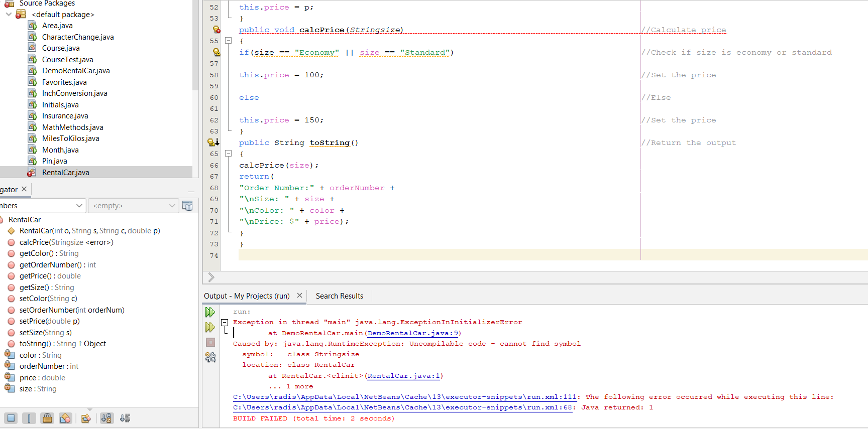The image size is (868, 429).
Task: Click the member view icon beside the <empty> filter
Action: (x=187, y=206)
